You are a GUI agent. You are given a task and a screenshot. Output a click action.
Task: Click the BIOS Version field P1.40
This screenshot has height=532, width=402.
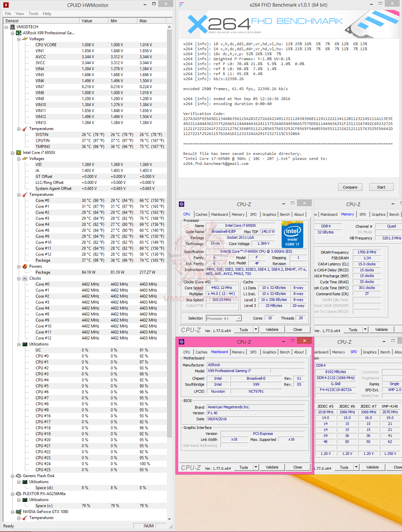256,413
